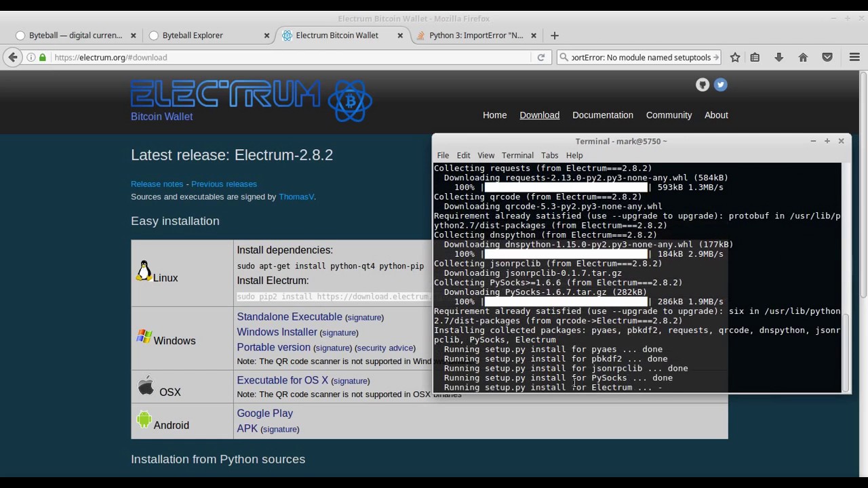Screen dimensions: 868x488
Task: Open the Google Play link
Action: pos(264,413)
